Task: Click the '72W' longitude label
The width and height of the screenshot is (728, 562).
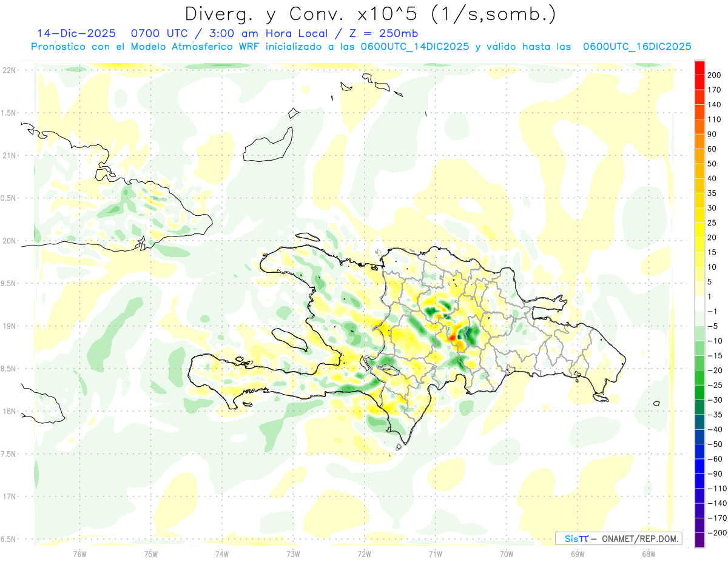Action: click(x=364, y=554)
